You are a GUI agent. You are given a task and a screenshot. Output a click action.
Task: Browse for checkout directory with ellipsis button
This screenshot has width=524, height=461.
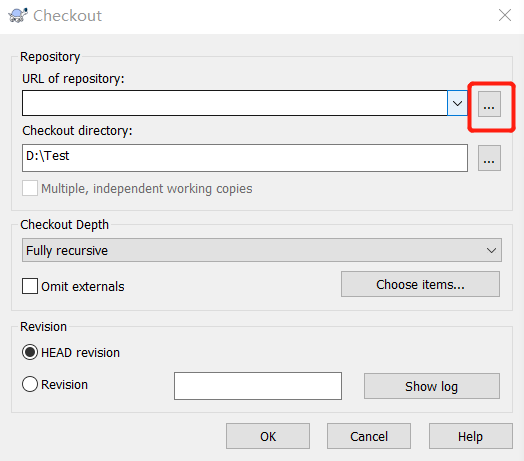coord(489,158)
